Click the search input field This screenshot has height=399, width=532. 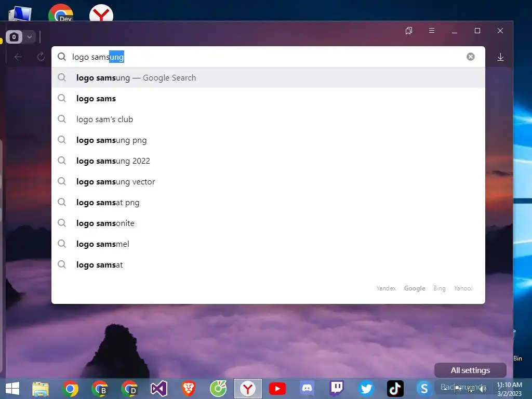tap(268, 57)
